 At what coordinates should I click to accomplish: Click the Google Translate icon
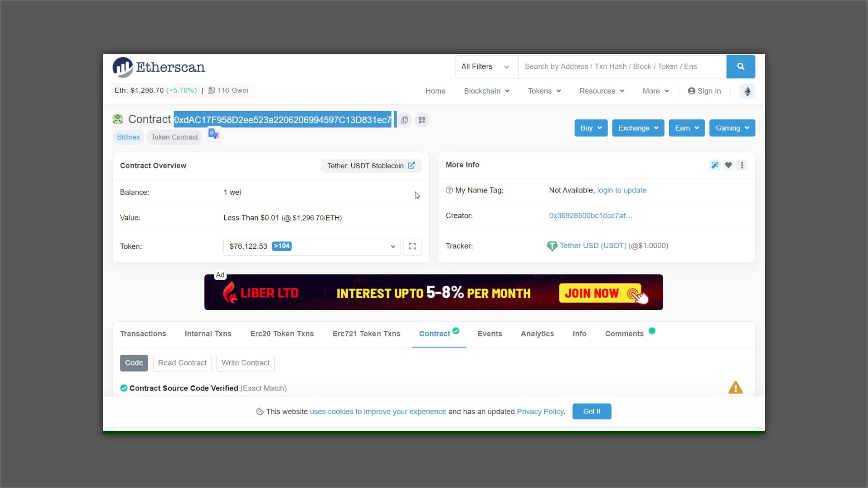(x=214, y=134)
